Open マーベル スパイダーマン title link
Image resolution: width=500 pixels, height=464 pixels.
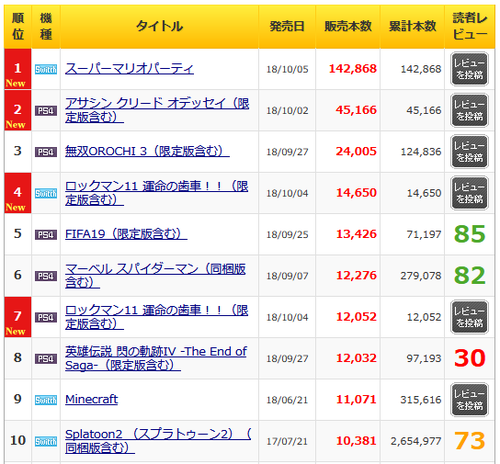click(x=155, y=275)
